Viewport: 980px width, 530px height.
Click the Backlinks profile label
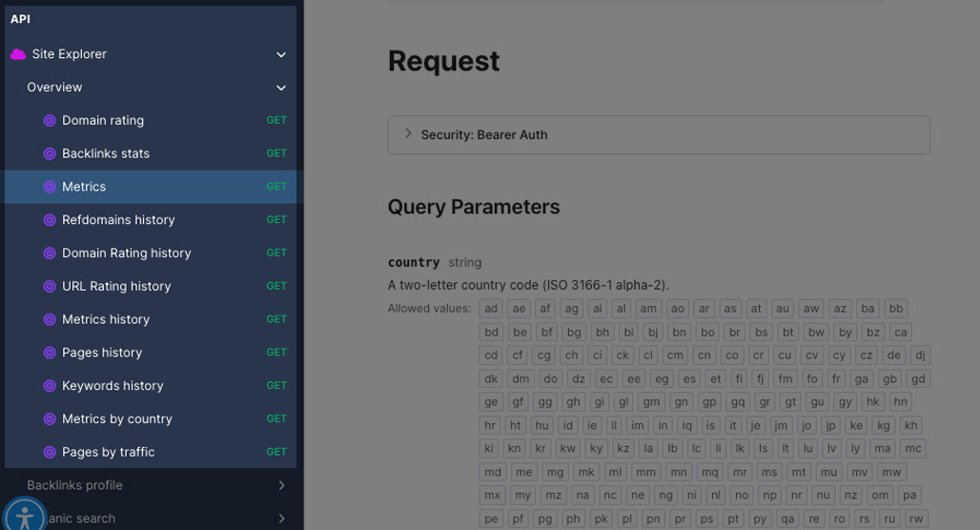tap(74, 485)
